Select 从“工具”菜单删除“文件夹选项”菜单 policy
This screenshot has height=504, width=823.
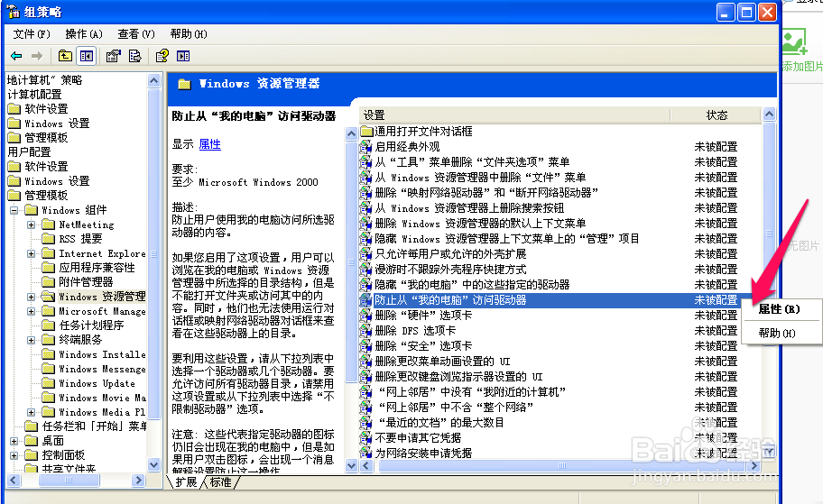[x=472, y=162]
